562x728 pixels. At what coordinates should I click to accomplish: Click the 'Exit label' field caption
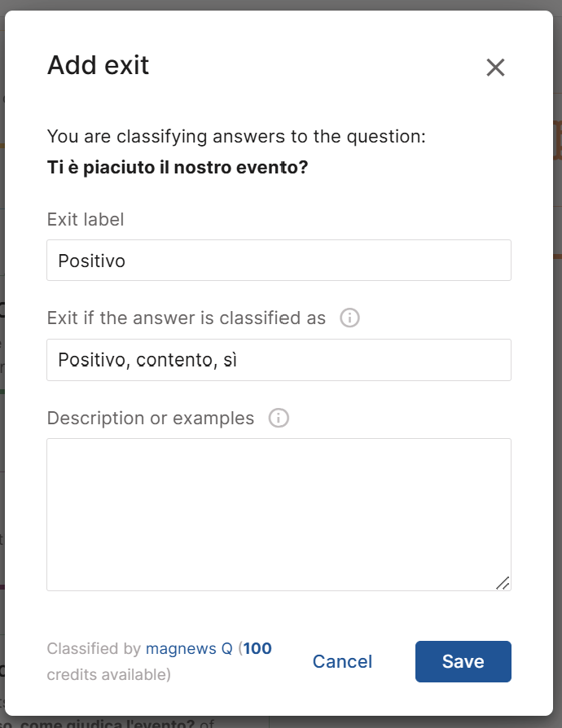click(x=86, y=219)
